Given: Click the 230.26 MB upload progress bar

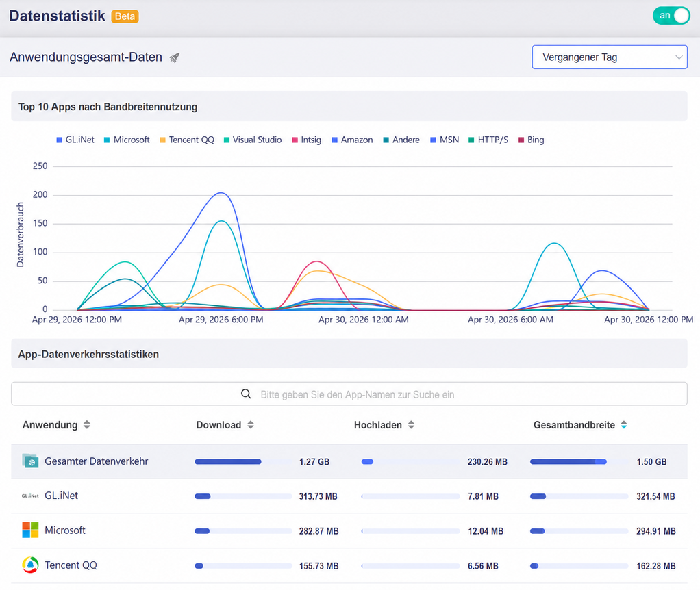Looking at the screenshot, I should 410,462.
